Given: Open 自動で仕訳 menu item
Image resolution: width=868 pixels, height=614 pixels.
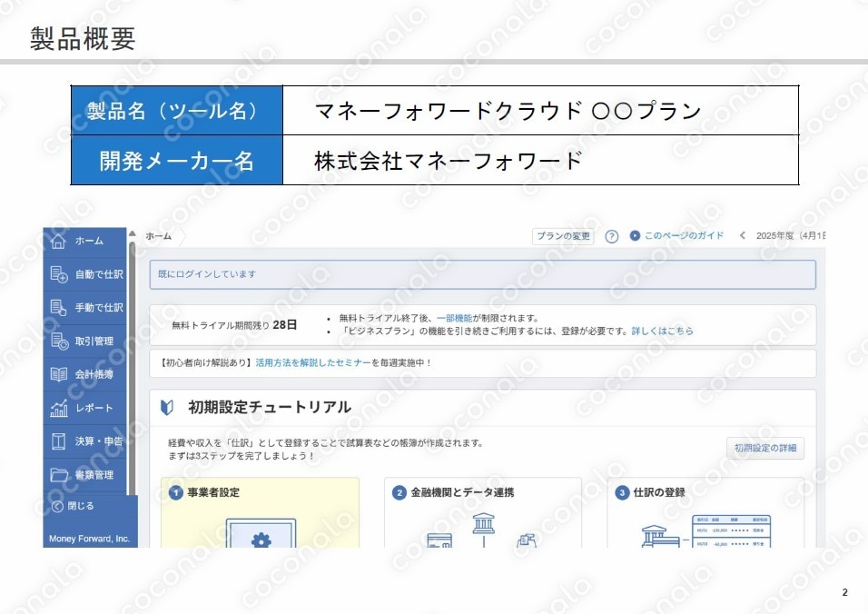Looking at the screenshot, I should 85,274.
